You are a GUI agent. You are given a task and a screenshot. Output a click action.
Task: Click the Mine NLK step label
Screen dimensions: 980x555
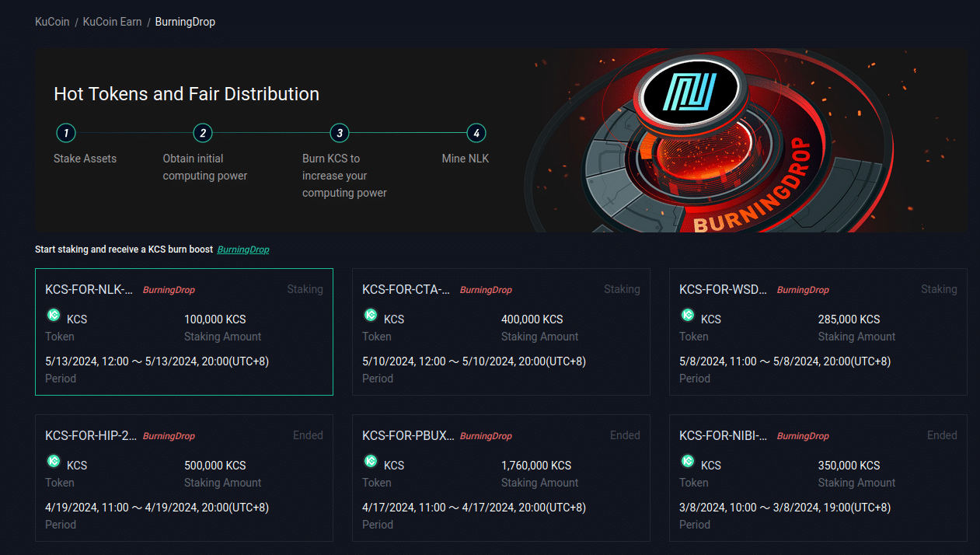pos(466,159)
